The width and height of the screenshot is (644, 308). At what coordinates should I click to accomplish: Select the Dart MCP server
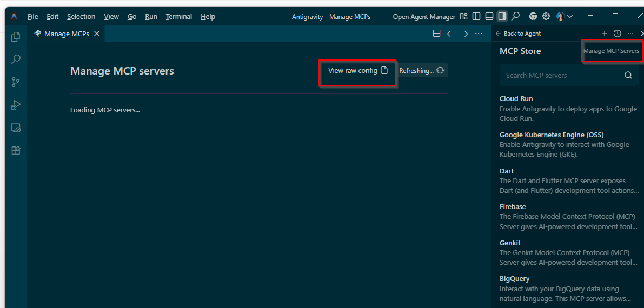coord(569,180)
